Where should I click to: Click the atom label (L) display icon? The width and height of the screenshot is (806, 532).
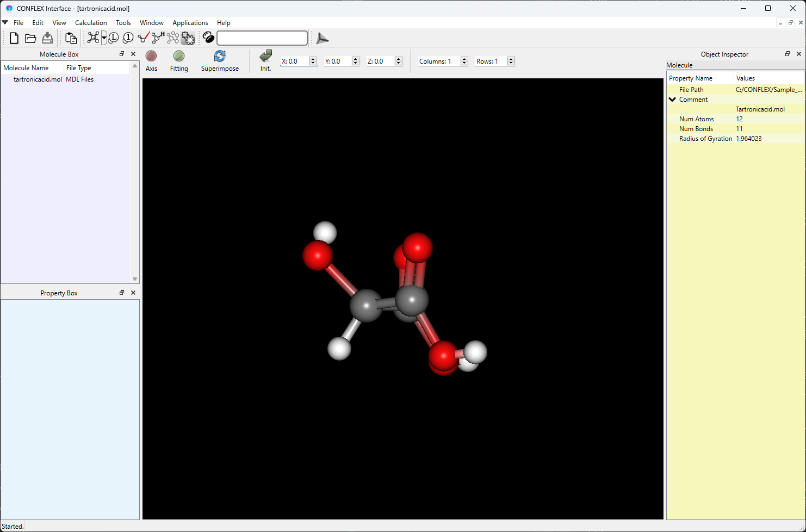113,38
